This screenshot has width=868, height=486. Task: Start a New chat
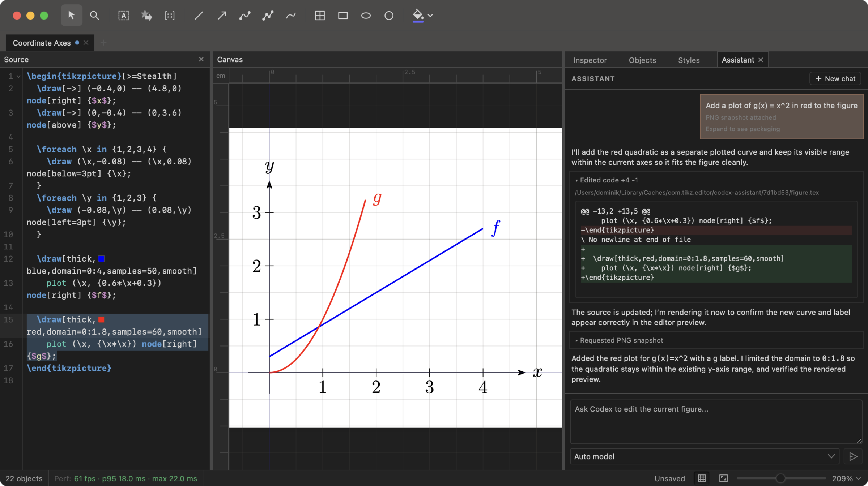[x=835, y=78]
